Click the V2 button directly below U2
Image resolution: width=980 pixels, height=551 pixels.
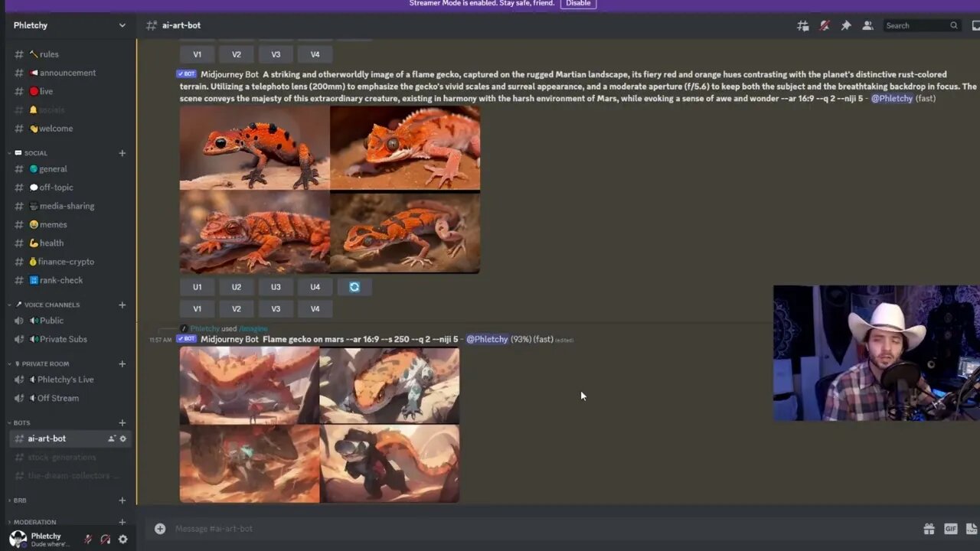[237, 309]
